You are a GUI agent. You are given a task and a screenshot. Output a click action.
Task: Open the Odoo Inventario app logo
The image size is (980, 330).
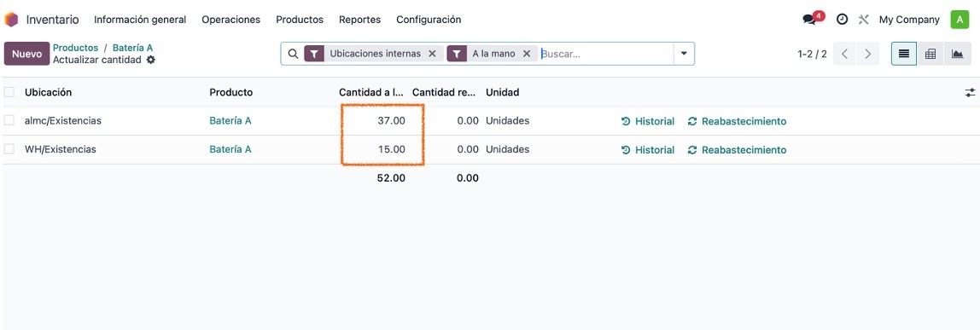pyautogui.click(x=11, y=20)
